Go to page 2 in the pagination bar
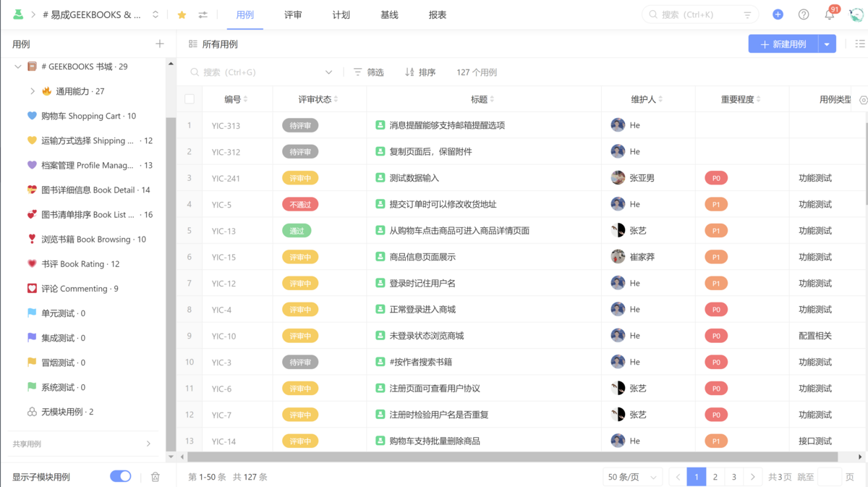This screenshot has height=487, width=868. click(715, 477)
